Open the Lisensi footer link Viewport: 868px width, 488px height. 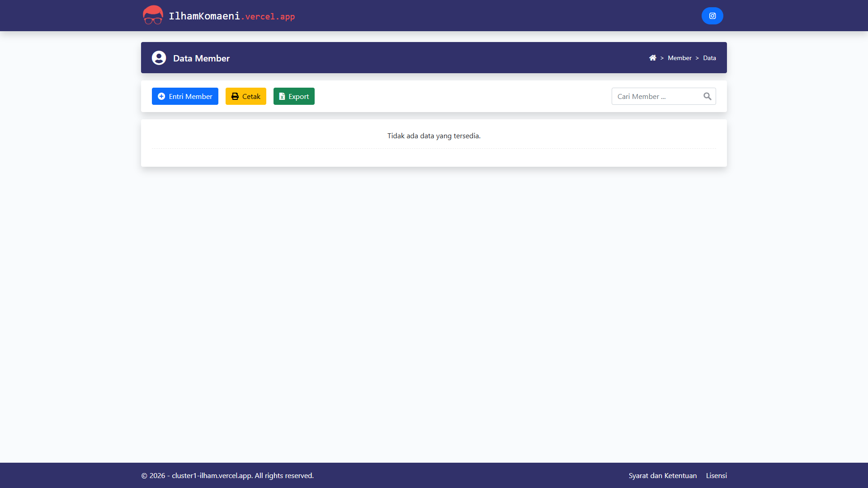pyautogui.click(x=716, y=475)
